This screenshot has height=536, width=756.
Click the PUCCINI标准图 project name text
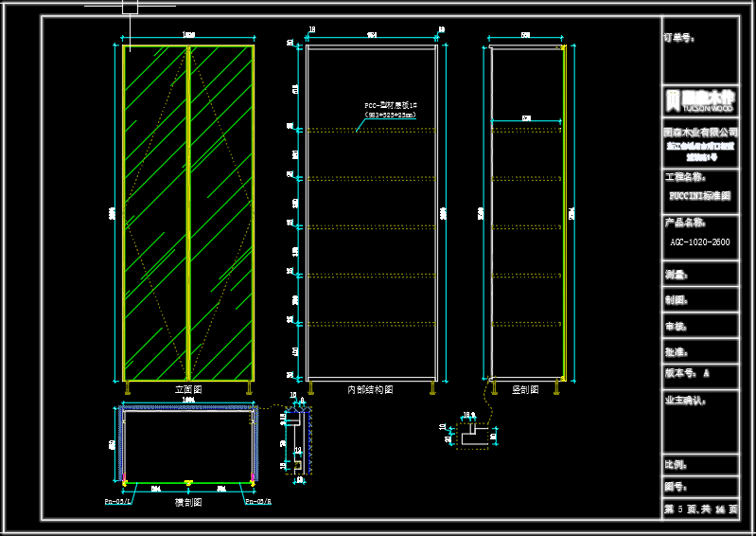pos(699,197)
